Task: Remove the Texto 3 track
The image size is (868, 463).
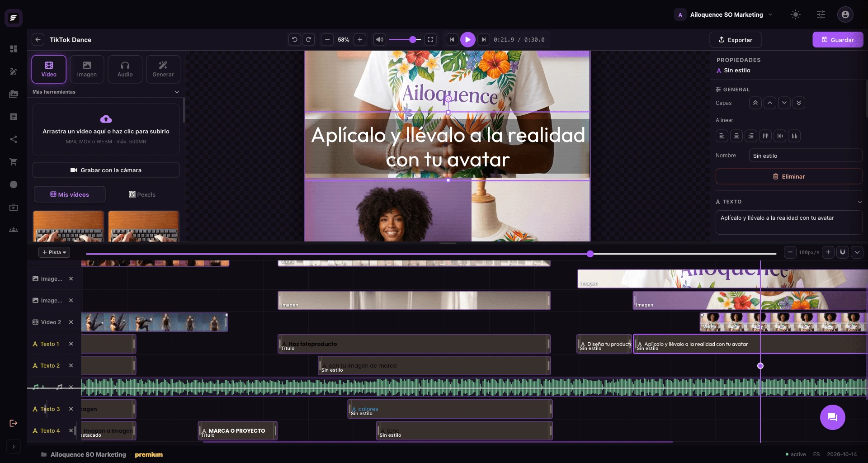Action: 71,409
